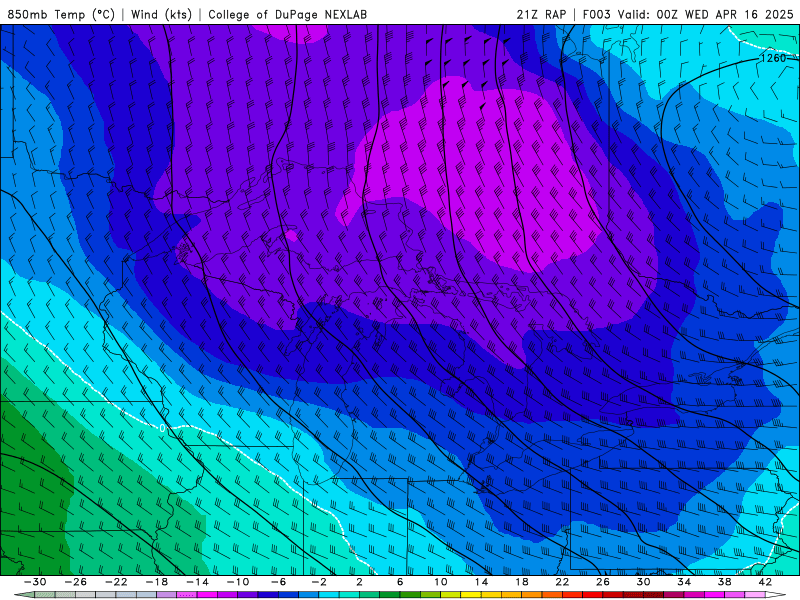This screenshot has height=600, width=800.
Task: Select the negative "-18" legend value
Action: pyautogui.click(x=157, y=582)
